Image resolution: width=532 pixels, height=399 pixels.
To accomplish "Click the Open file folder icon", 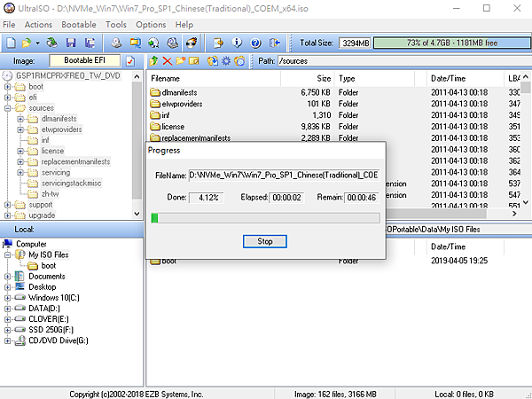I will pos(26,43).
